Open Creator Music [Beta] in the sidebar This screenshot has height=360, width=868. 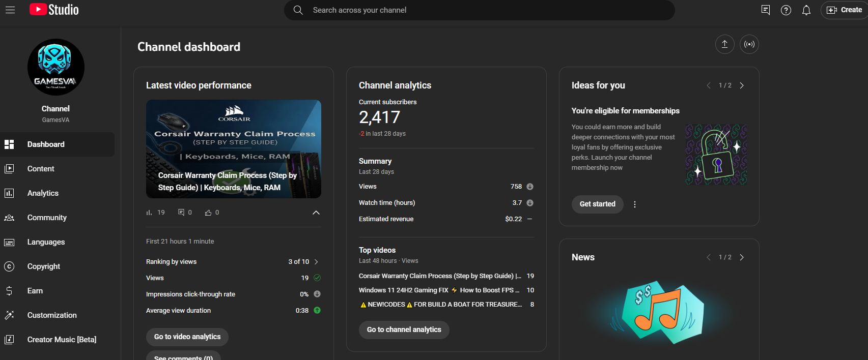57,340
